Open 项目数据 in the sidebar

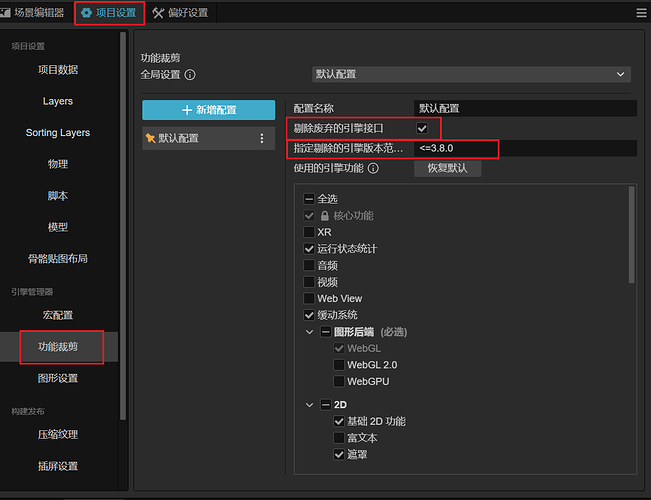[x=58, y=69]
